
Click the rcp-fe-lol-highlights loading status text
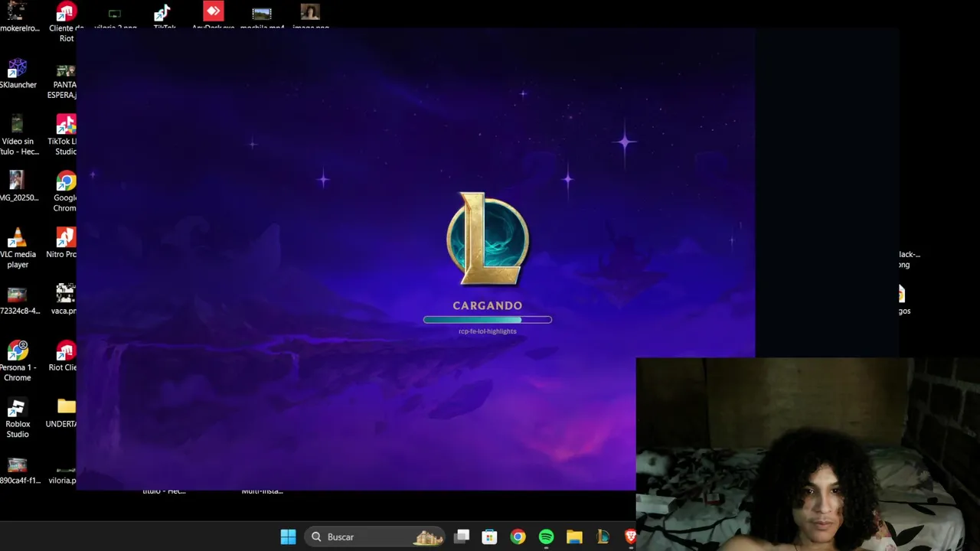tap(488, 331)
